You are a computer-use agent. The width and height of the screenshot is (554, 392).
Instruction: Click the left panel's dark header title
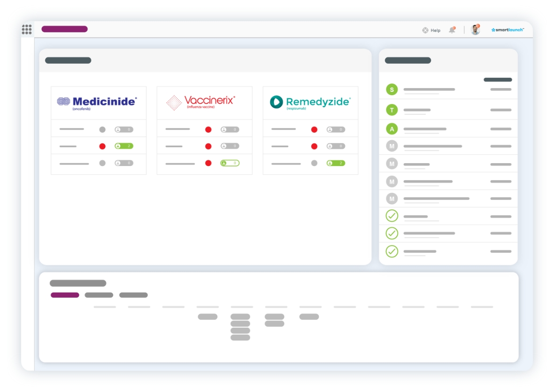(x=68, y=60)
